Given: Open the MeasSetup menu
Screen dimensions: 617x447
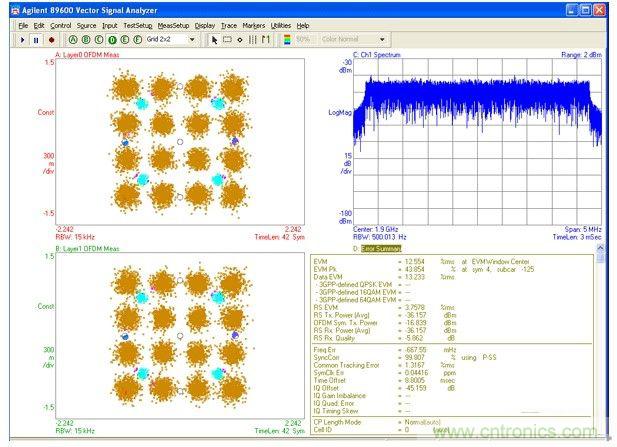Looking at the screenshot, I should 172,24.
